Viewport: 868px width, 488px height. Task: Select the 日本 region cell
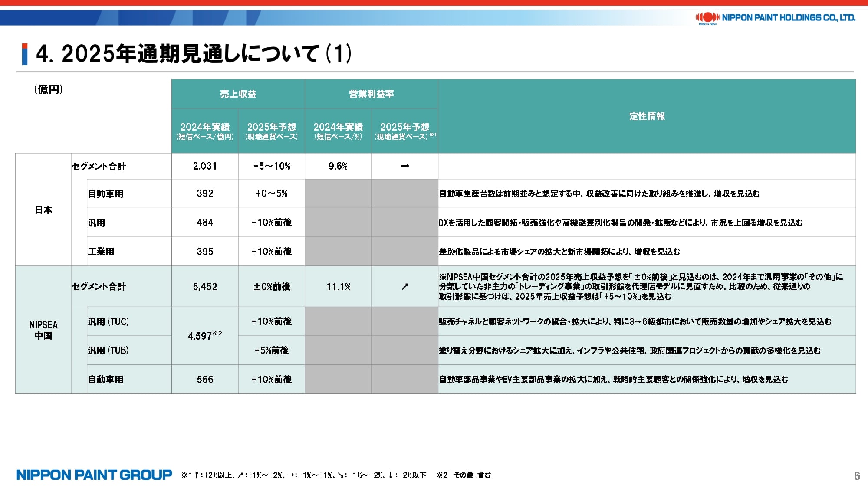[x=43, y=210]
